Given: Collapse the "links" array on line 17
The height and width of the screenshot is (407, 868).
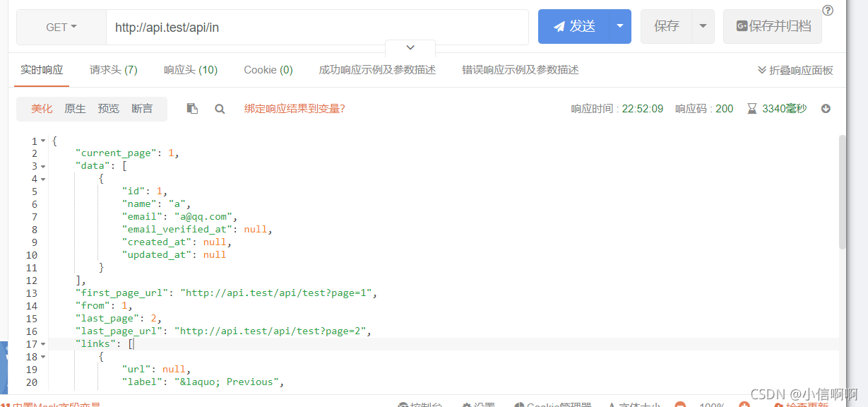Looking at the screenshot, I should [42, 345].
